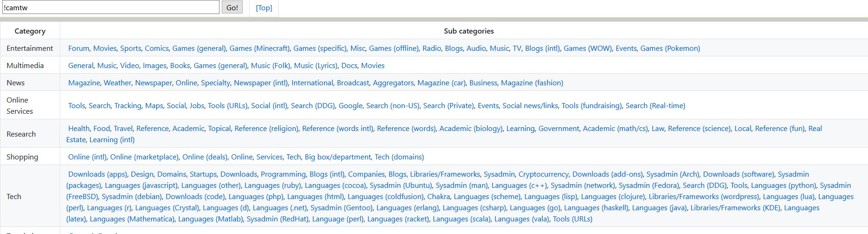Open Languages (haskell) subcategory
The image size is (868, 234).
pyautogui.click(x=596, y=208)
